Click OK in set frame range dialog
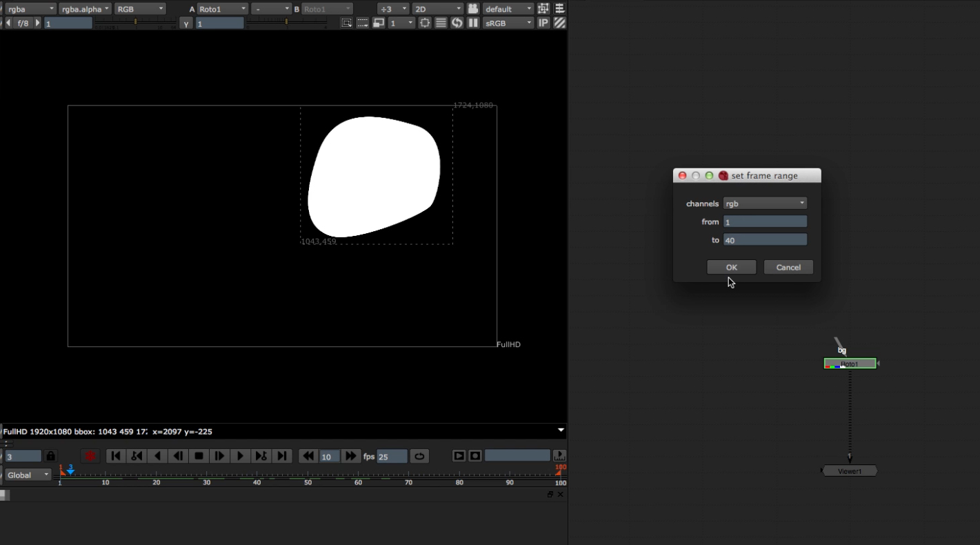This screenshot has height=545, width=980. point(731,268)
